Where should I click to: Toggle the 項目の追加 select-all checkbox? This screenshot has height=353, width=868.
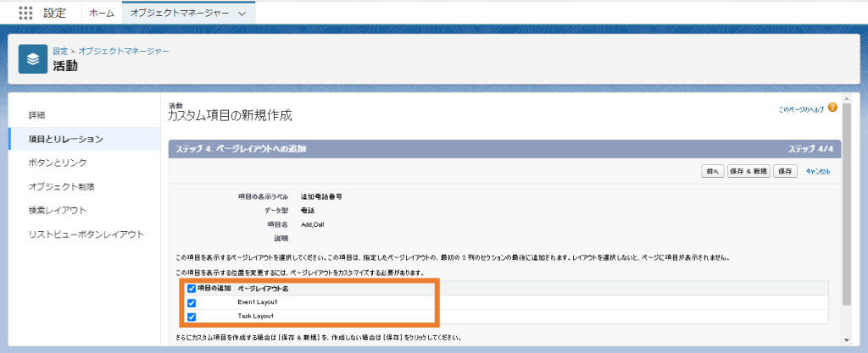point(192,289)
